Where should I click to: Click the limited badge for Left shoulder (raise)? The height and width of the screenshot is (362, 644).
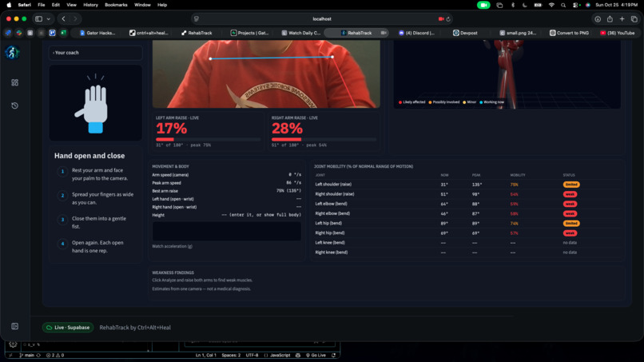571,185
